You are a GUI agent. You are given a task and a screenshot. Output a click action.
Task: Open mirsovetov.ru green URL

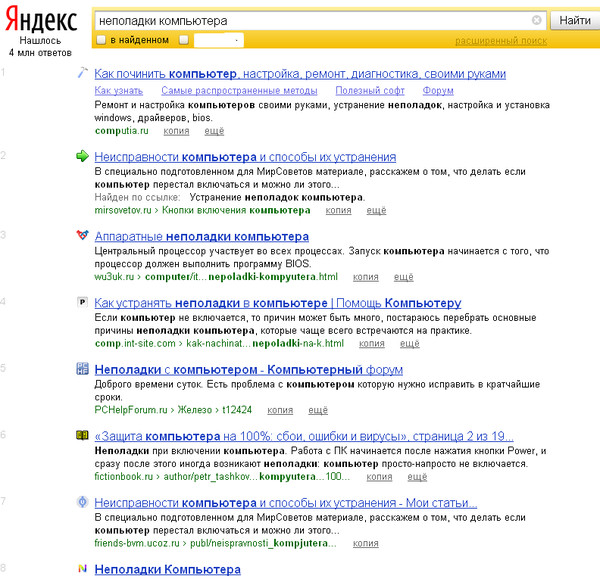[x=123, y=210]
